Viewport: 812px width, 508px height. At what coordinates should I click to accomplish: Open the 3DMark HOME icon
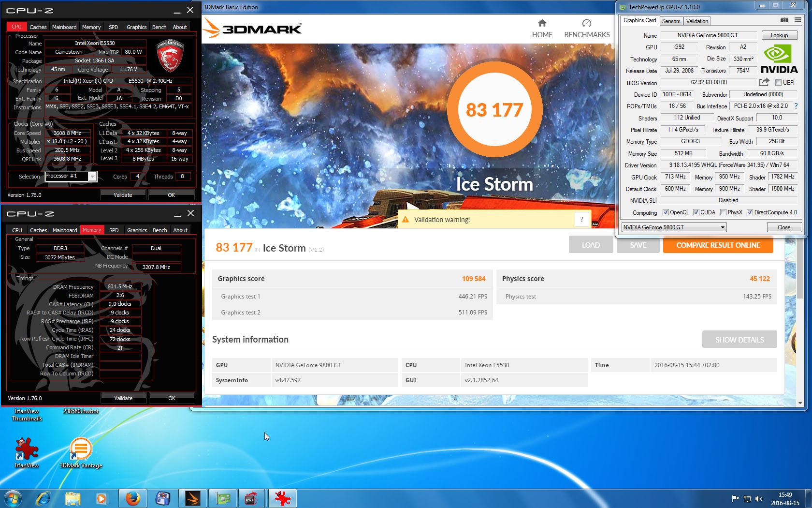click(542, 23)
